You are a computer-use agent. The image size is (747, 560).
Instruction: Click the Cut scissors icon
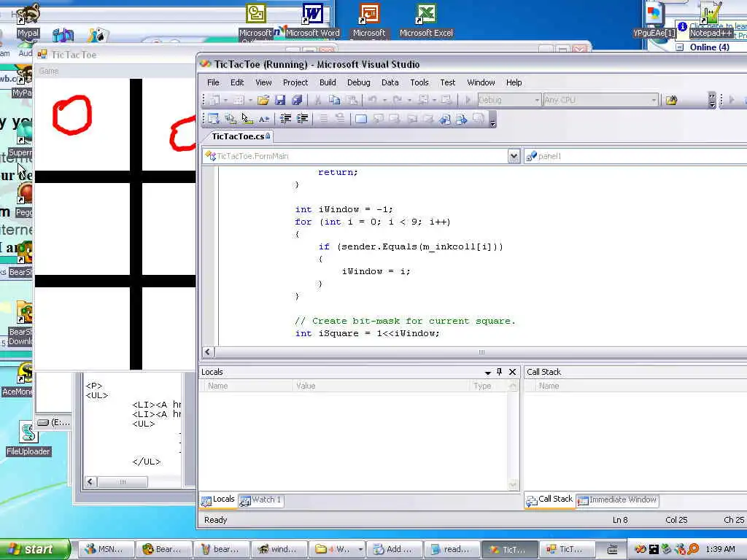tap(318, 100)
